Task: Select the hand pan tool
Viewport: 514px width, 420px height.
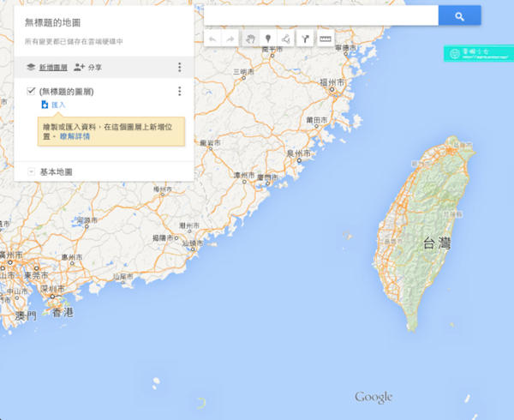Action: coord(250,39)
